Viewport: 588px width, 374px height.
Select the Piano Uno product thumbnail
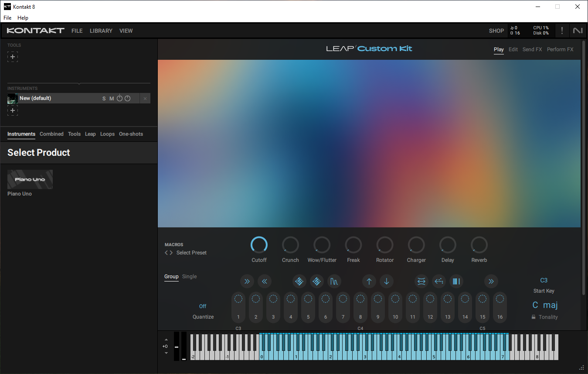30,179
